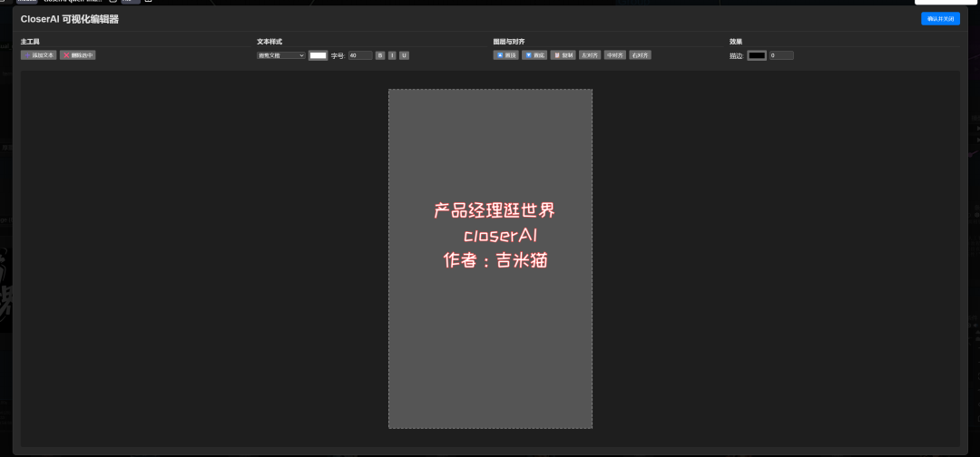Viewport: 980px width, 457px height.
Task: Focus the 字号 font size field
Action: pyautogui.click(x=360, y=55)
